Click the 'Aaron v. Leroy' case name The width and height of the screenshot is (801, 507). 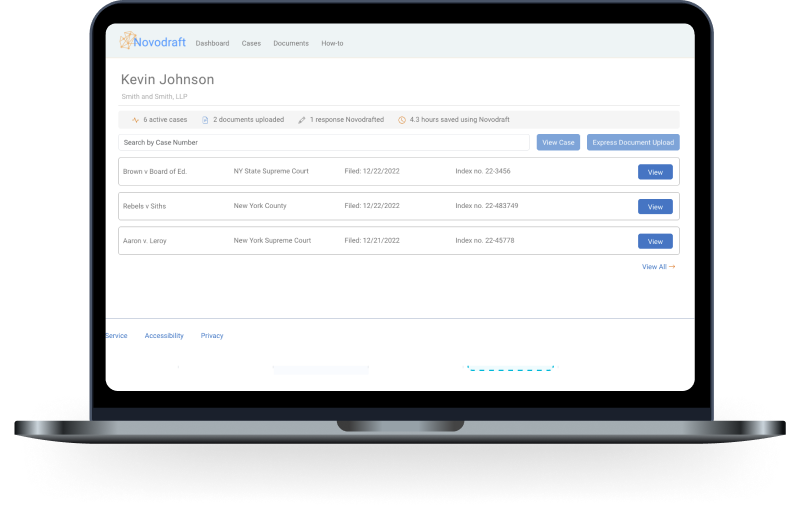tap(145, 241)
